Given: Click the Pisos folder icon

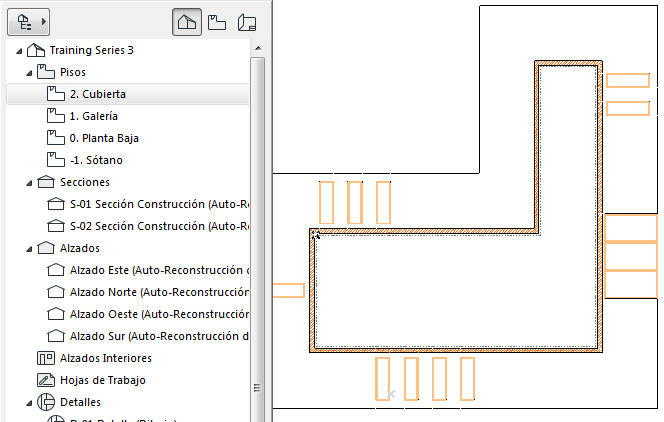Looking at the screenshot, I should (46, 72).
